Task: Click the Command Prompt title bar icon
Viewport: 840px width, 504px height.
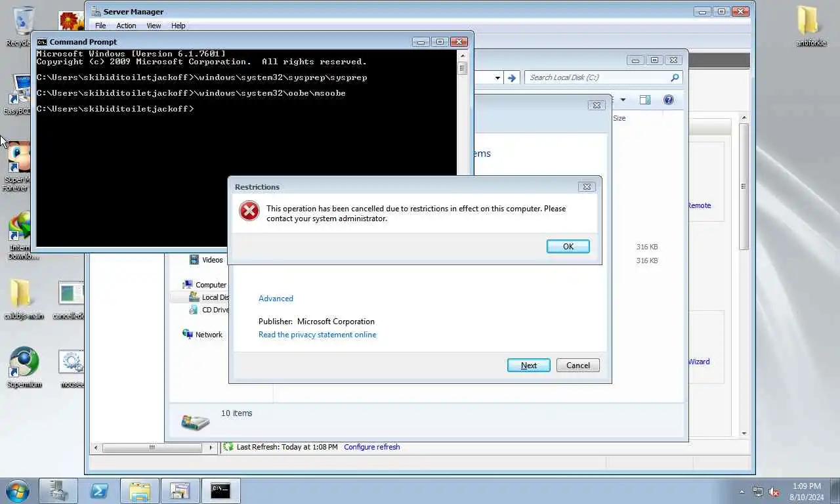Action: [42, 41]
